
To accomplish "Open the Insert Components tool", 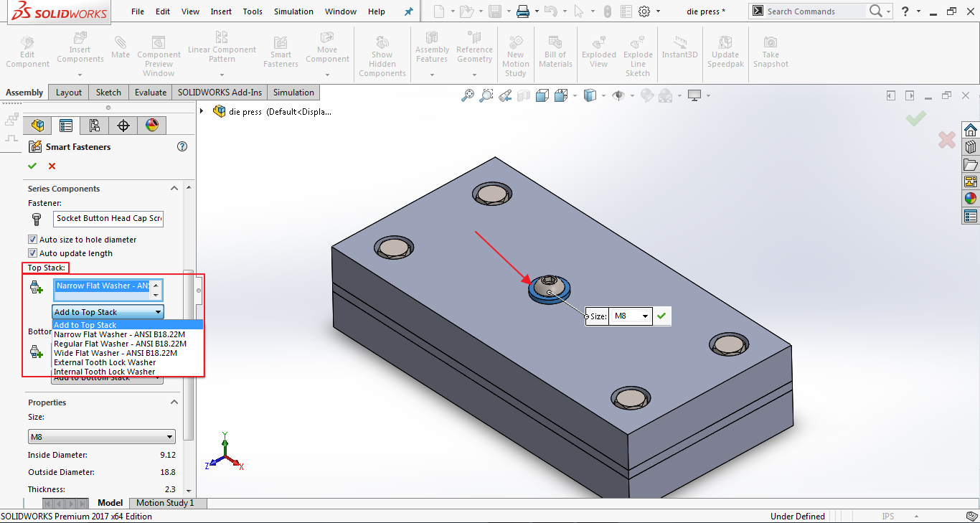I will (x=80, y=55).
